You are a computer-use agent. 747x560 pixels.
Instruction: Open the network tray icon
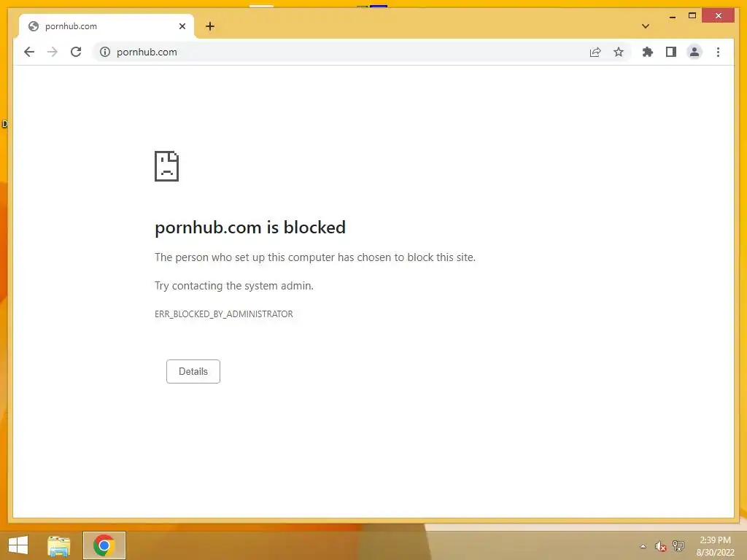tap(678, 545)
